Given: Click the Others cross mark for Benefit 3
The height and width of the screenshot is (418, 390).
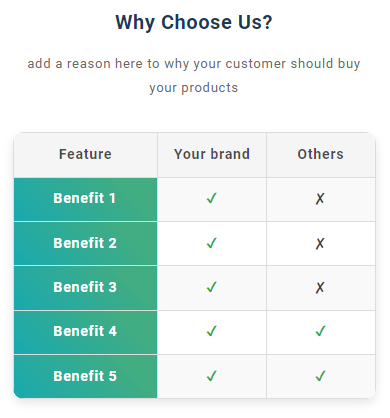Looking at the screenshot, I should (x=320, y=287).
